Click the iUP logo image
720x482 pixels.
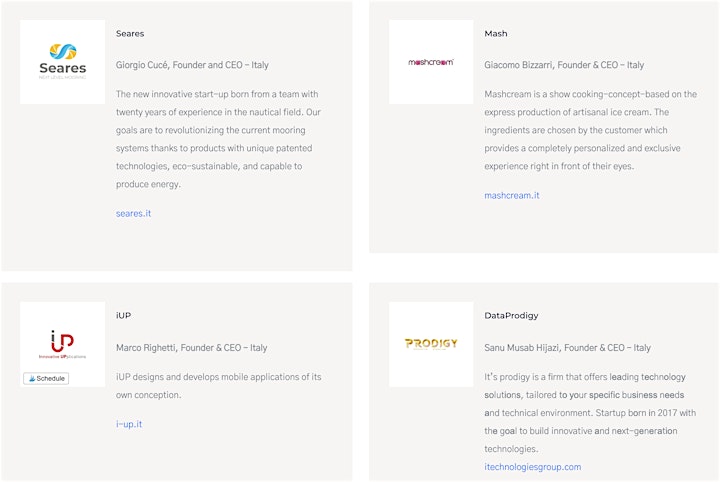pyautogui.click(x=62, y=344)
